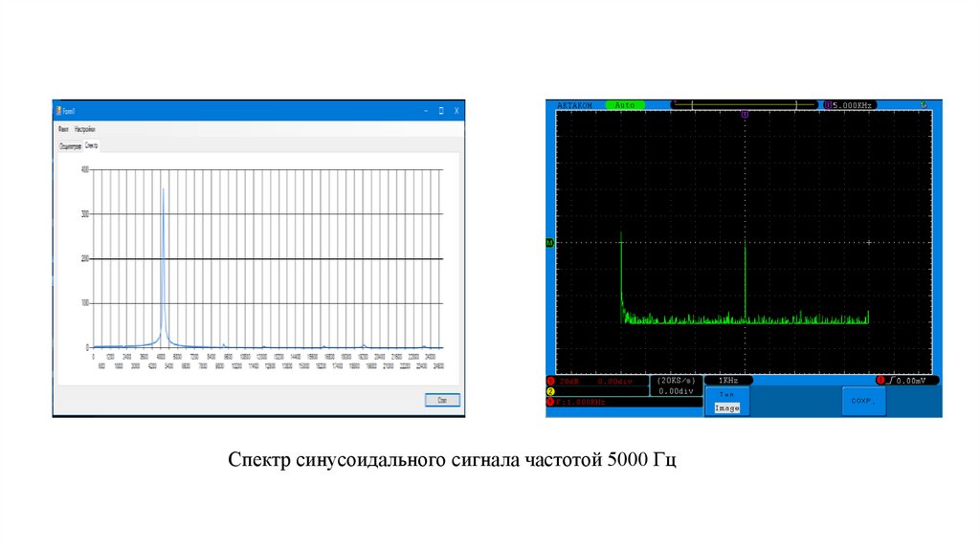Screen dimensions: 980x549
Task: Click the 0.00mV trigger level readout
Action: click(x=907, y=381)
